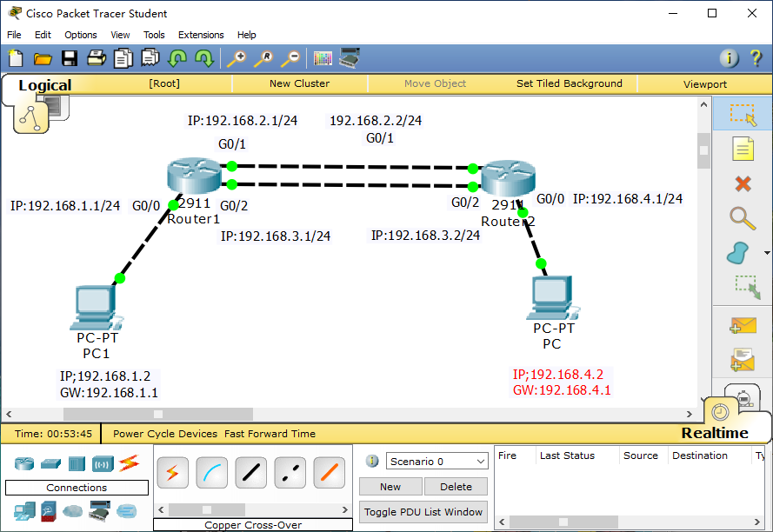Image resolution: width=773 pixels, height=532 pixels.
Task: Open the Edit menu
Action: pyautogui.click(x=43, y=35)
